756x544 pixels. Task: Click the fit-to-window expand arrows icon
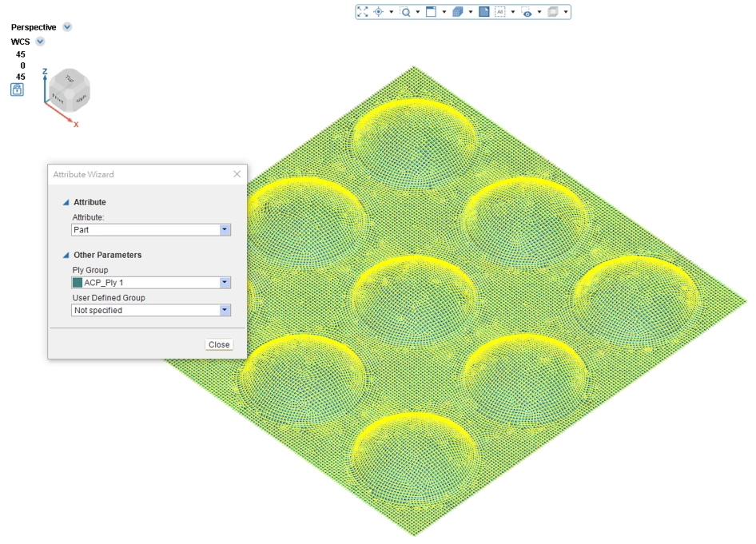[x=363, y=12]
